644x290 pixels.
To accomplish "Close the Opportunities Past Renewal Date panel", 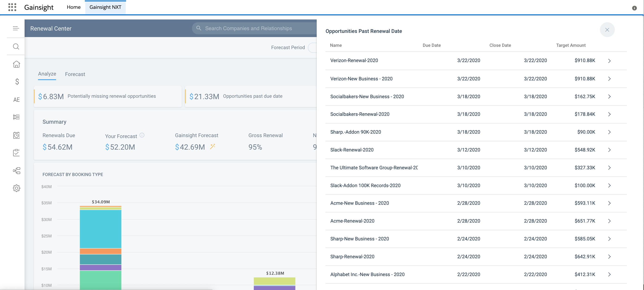I will point(607,30).
